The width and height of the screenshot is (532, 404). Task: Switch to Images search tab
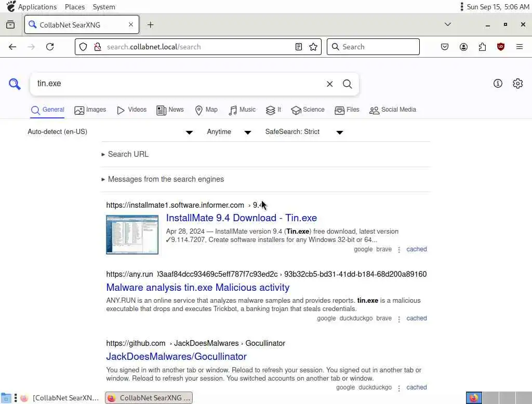[90, 110]
